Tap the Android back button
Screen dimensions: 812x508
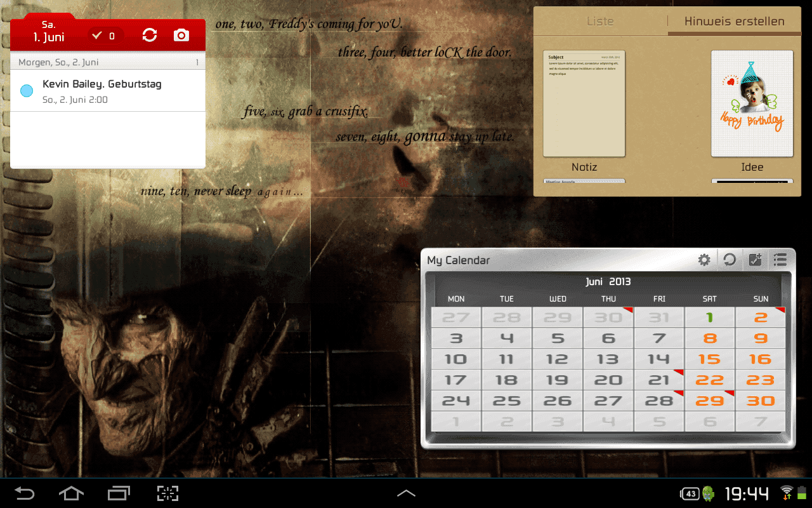(x=25, y=493)
